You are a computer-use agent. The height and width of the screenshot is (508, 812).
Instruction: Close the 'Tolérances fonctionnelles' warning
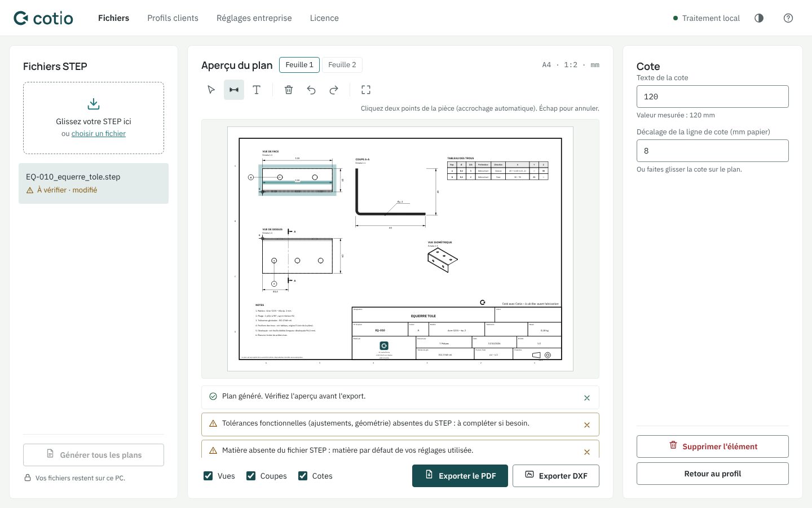click(x=587, y=425)
